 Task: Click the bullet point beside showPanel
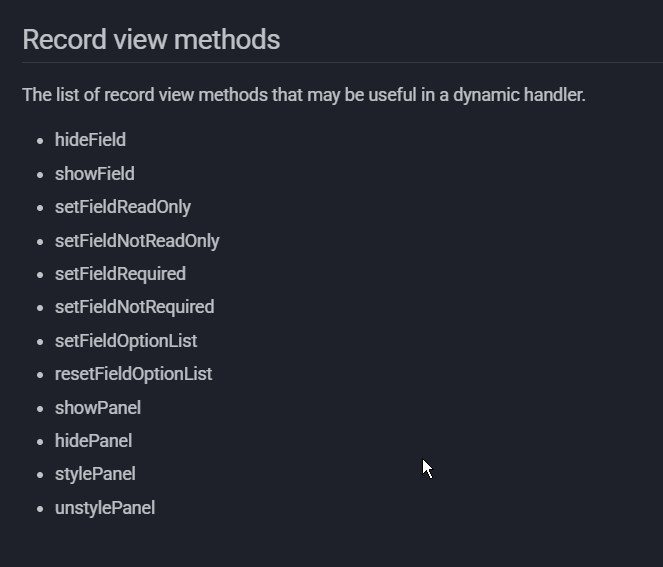40,409
